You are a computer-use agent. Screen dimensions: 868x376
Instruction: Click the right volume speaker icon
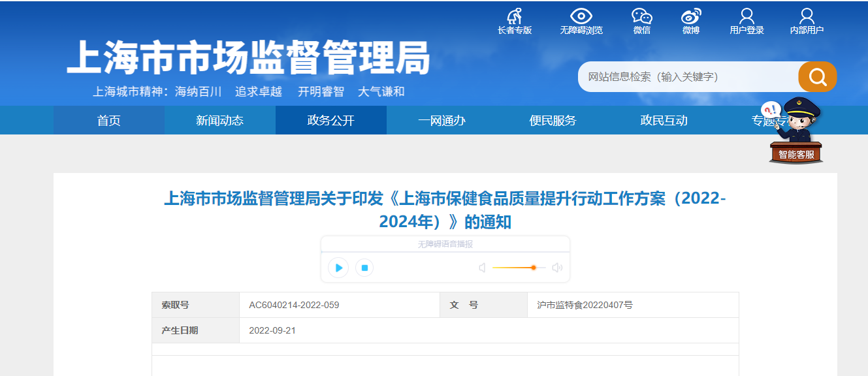click(x=556, y=267)
